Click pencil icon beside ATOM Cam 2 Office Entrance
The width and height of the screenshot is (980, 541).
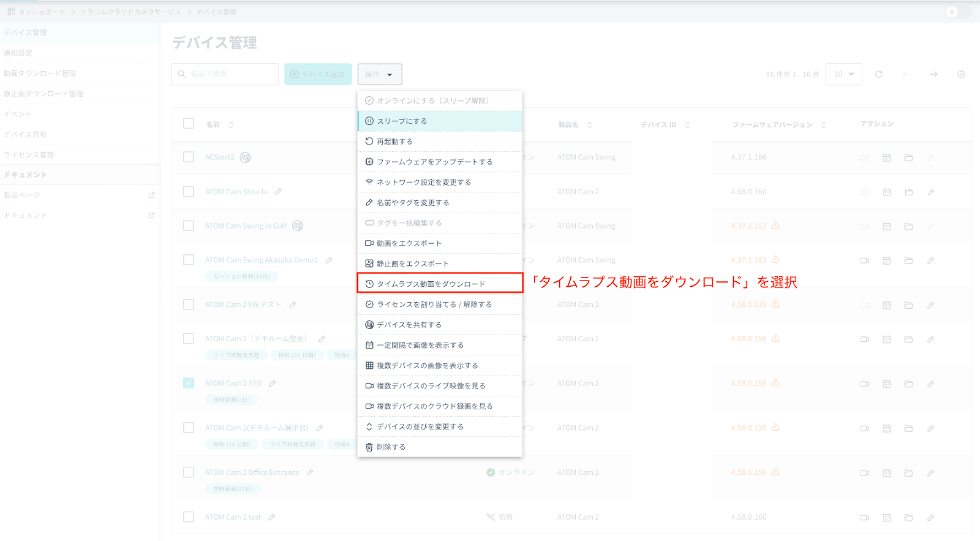[x=310, y=472]
